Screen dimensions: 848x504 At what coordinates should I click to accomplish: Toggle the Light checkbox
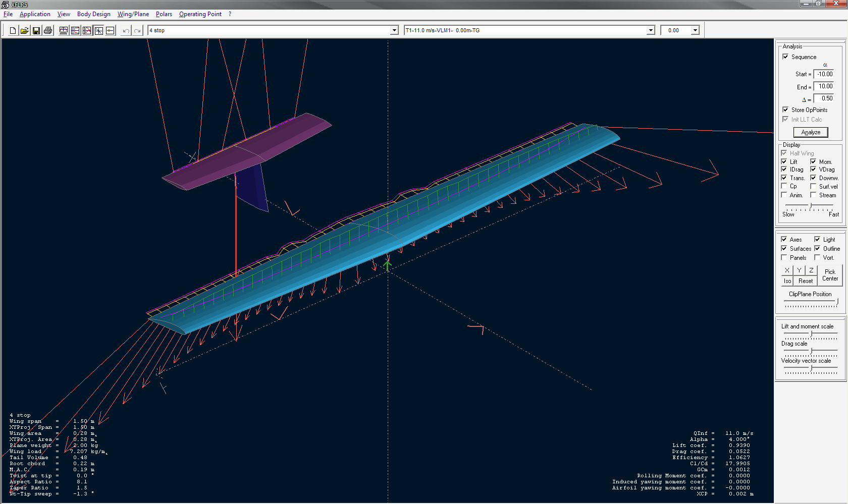point(817,239)
